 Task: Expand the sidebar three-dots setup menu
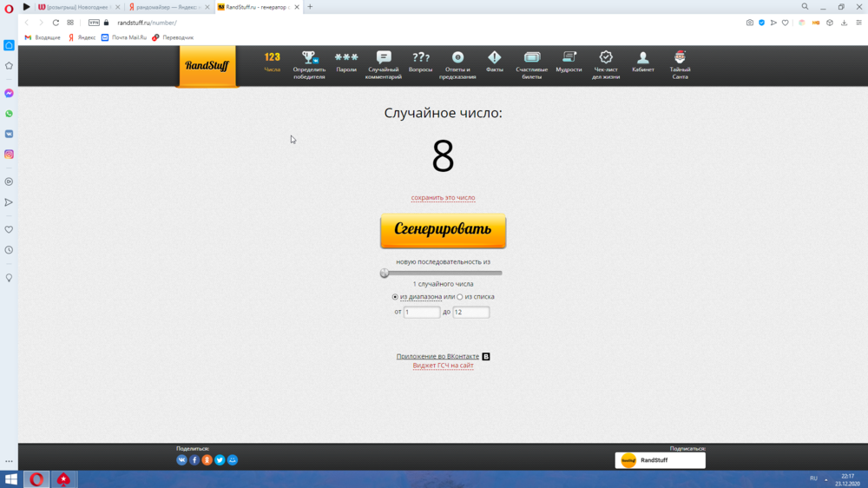click(x=9, y=461)
